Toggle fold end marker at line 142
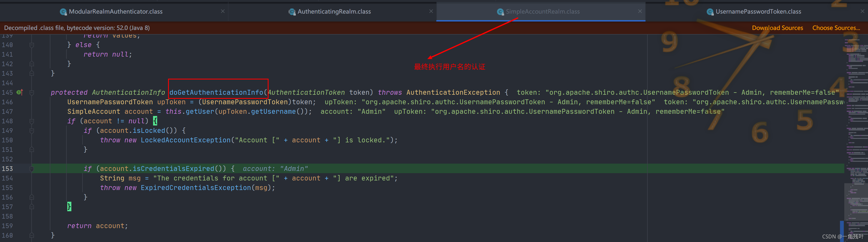868x242 pixels. (x=32, y=64)
